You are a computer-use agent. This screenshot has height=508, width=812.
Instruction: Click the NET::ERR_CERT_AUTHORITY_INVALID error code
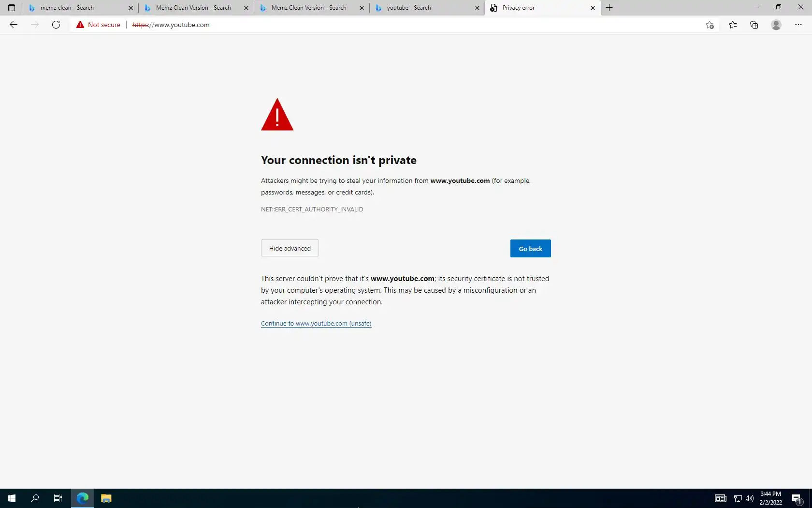point(312,209)
